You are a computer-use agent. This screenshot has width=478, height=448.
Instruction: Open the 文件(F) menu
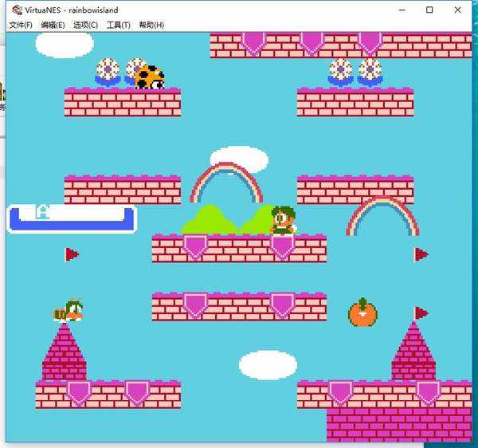(x=21, y=25)
